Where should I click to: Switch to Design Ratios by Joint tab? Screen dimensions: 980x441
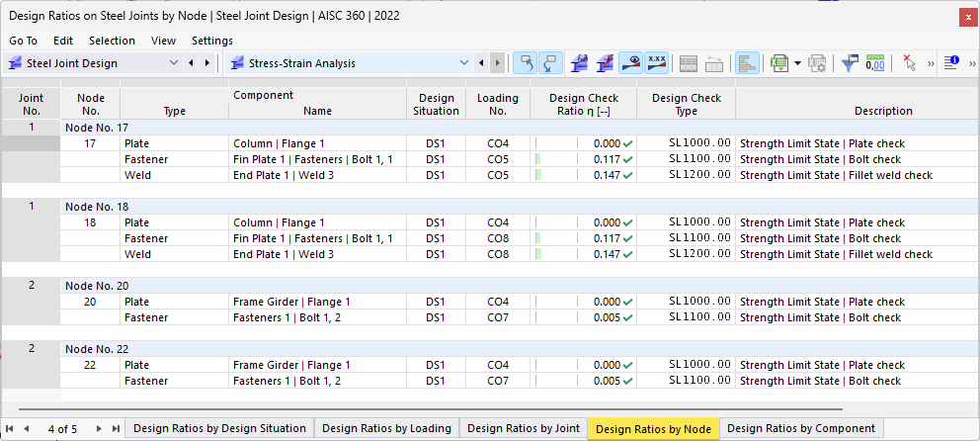[524, 428]
